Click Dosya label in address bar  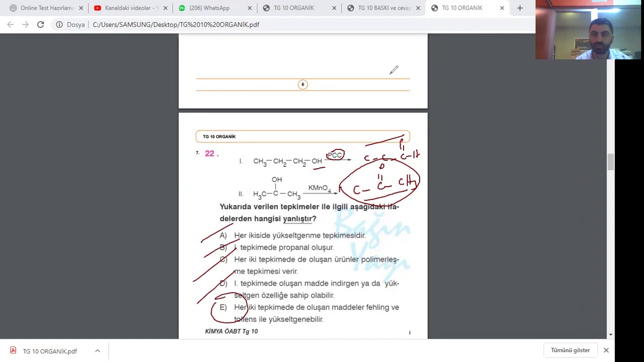75,24
